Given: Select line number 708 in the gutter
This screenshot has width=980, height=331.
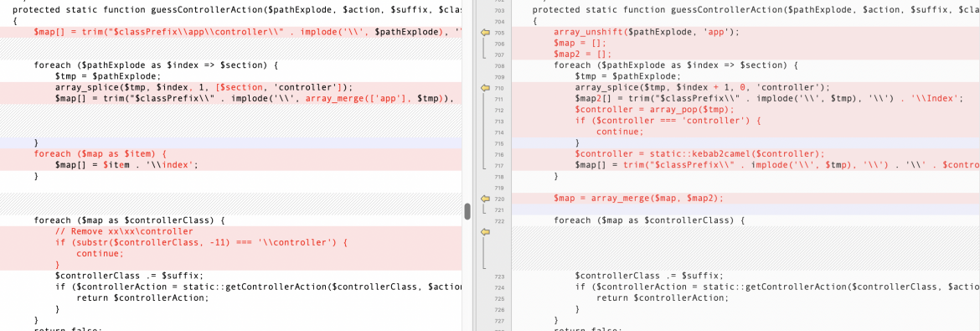Looking at the screenshot, I should click(x=498, y=65).
